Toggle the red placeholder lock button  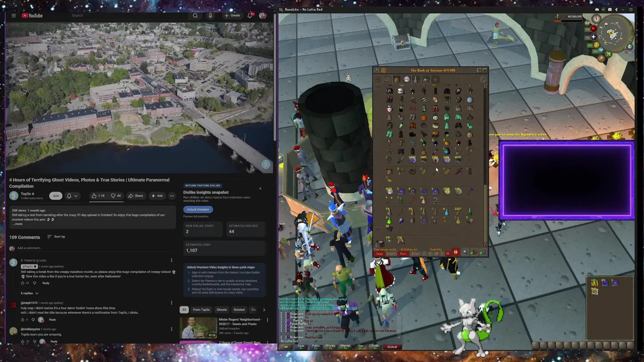click(456, 252)
